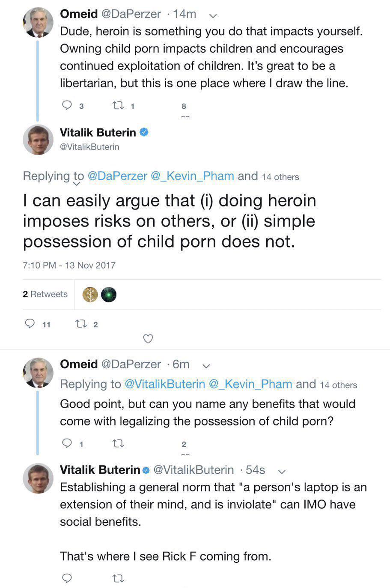Retweet Omeid's 'Good point' tweet
Screen dimensions: 390x588
pos(118,443)
